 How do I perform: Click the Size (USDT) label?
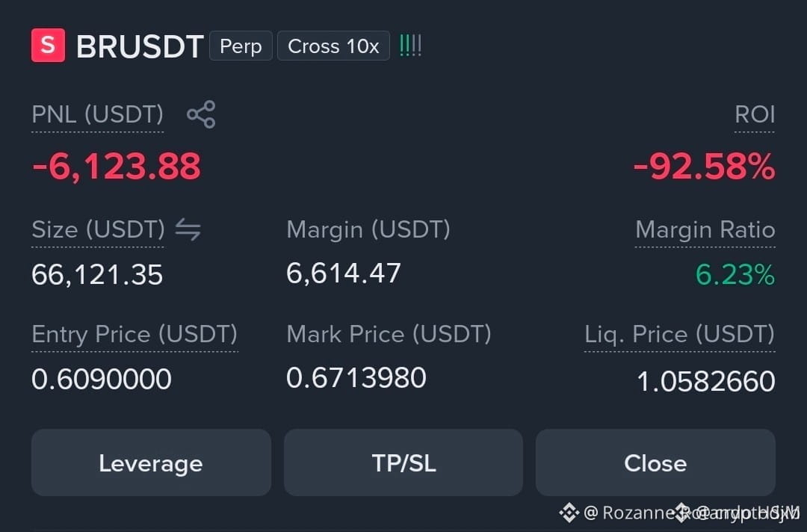pyautogui.click(x=99, y=229)
